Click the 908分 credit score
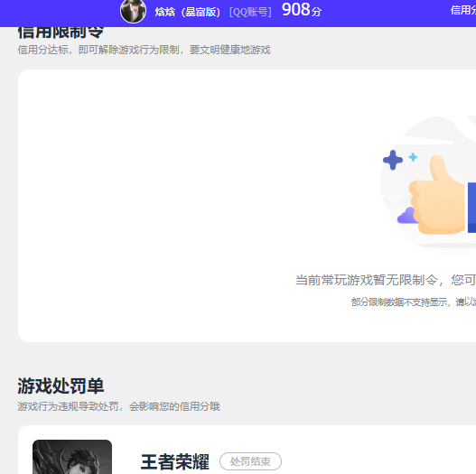This screenshot has width=476, height=474. point(302,10)
